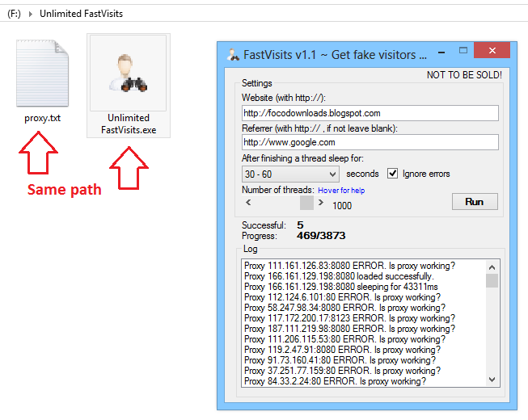528x420 pixels.
Task: Click the threads slider right arrow
Action: 321,203
